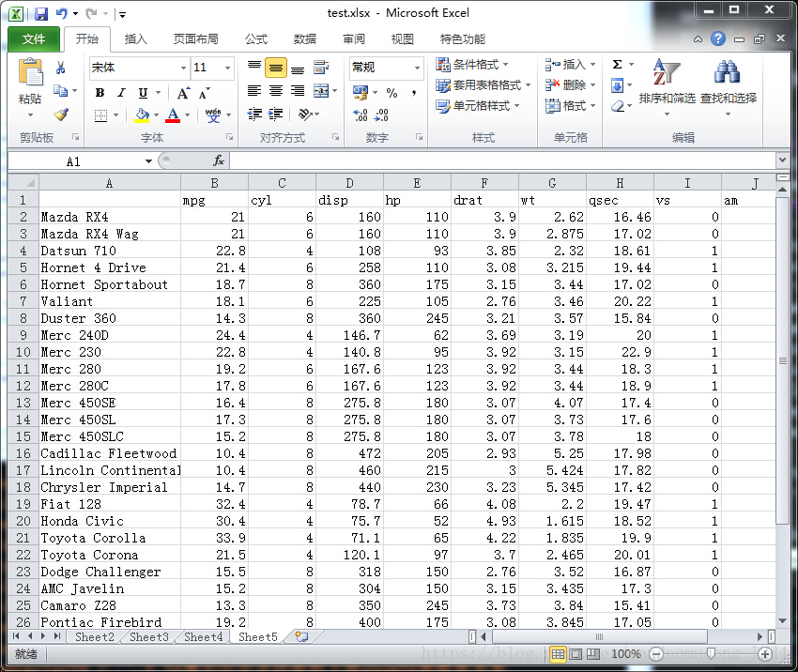Click the Copy icon
798x672 pixels.
click(x=61, y=91)
